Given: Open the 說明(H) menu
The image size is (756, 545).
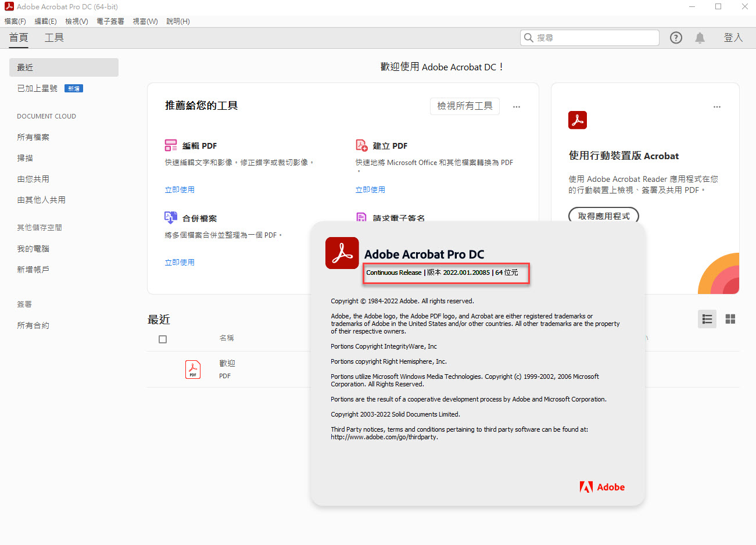Looking at the screenshot, I should pyautogui.click(x=178, y=21).
